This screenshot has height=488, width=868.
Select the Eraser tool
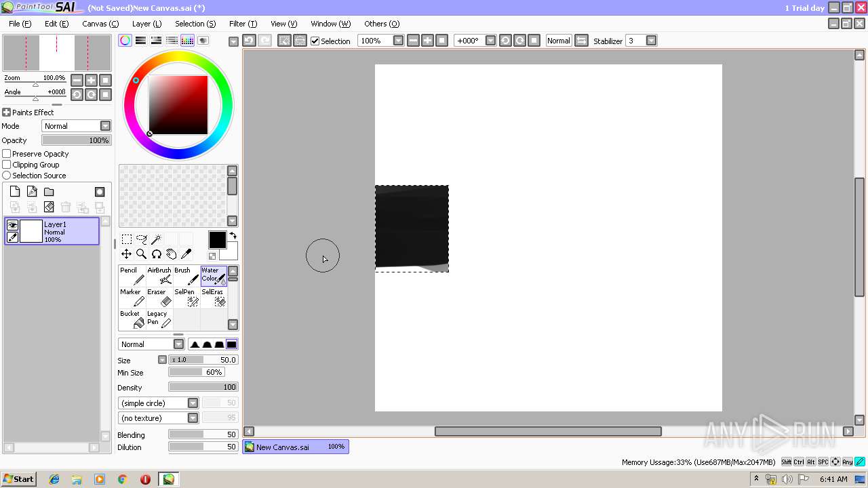pos(159,297)
